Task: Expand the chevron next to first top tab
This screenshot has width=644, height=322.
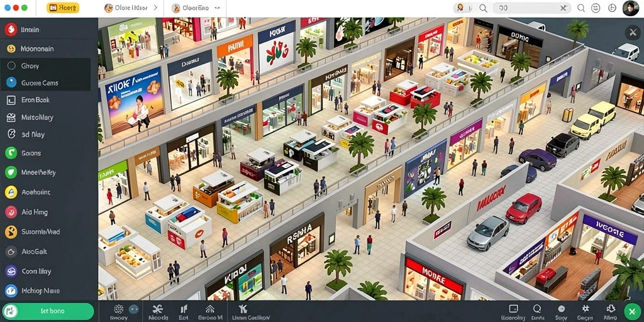Action: [x=155, y=8]
